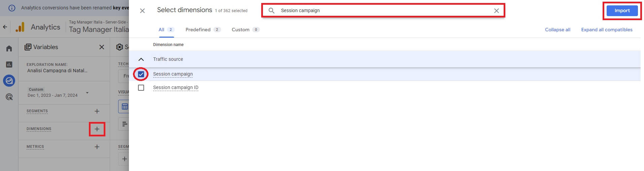
Task: Open the Explore icon in sidebar
Action: pos(9,81)
